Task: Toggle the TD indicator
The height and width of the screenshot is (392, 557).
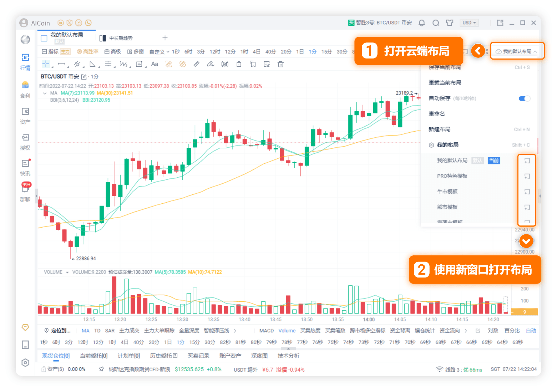Action: tap(97, 331)
